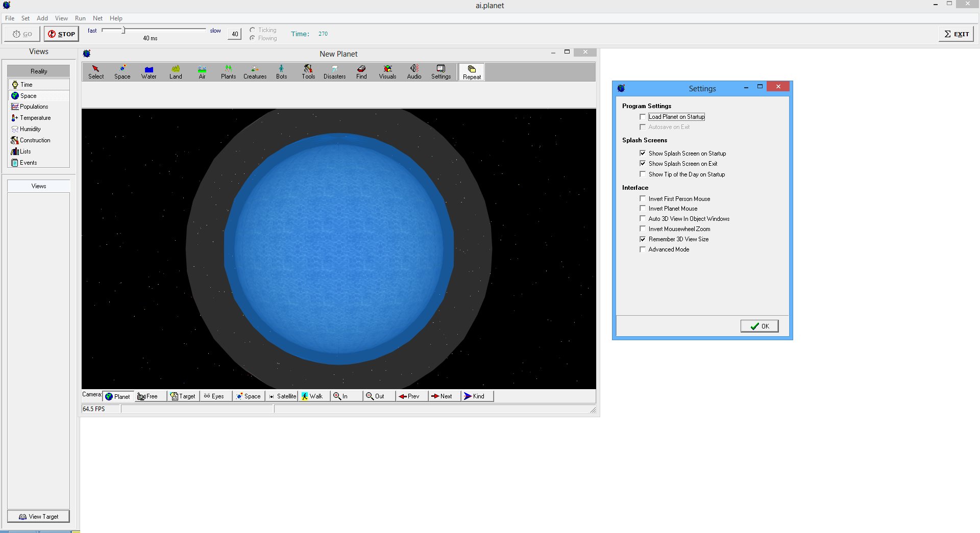Image resolution: width=980 pixels, height=533 pixels.
Task: Click the Reality header button
Action: pos(39,71)
